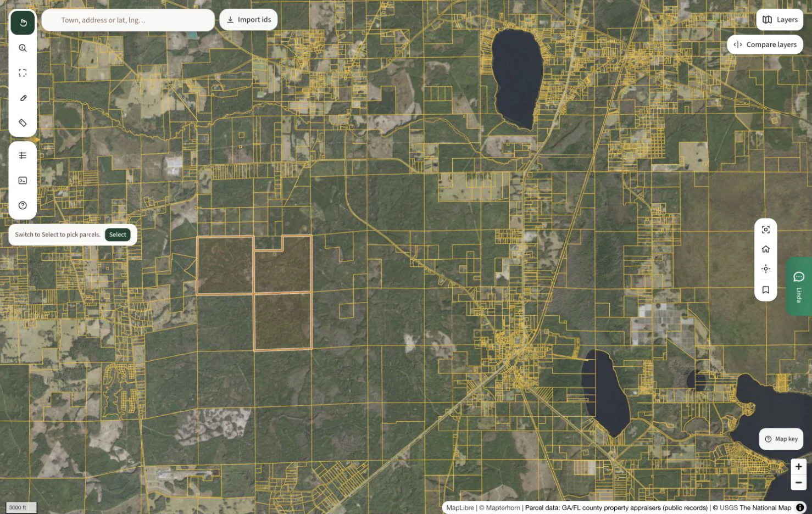Click the highlighted left square parcel
The image size is (812, 514).
coord(225,265)
